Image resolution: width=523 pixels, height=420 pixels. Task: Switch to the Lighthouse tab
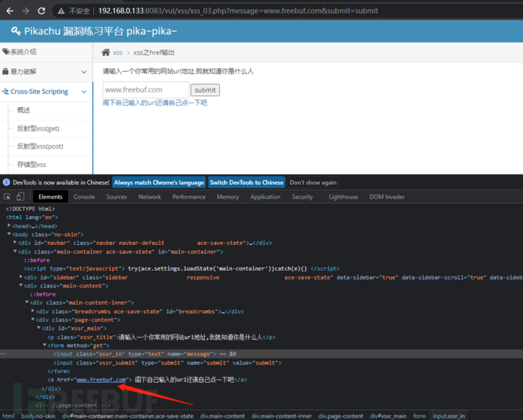pos(343,197)
